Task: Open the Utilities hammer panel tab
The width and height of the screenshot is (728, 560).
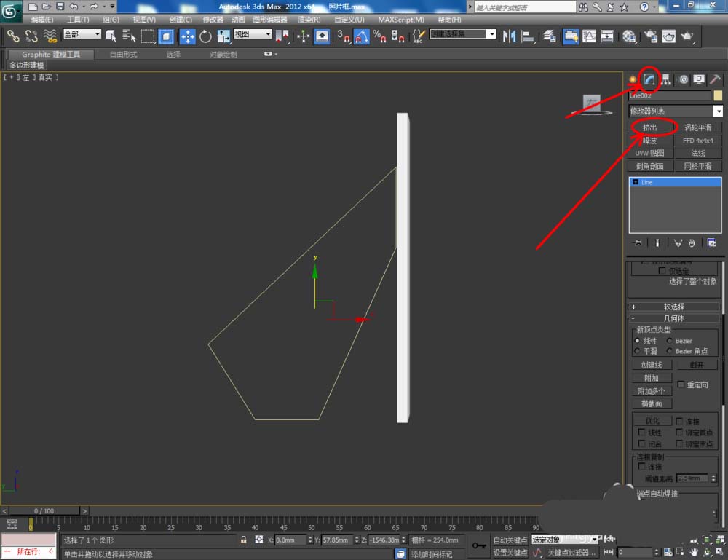Action: [x=715, y=80]
